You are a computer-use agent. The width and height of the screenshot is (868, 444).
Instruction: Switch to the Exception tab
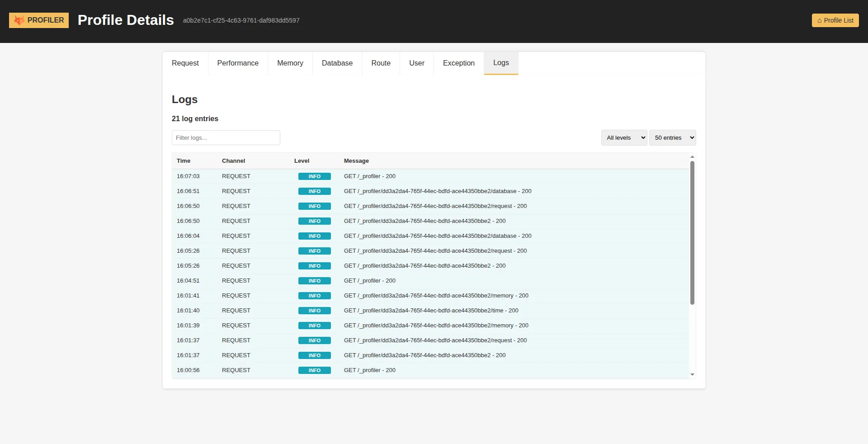(459, 63)
